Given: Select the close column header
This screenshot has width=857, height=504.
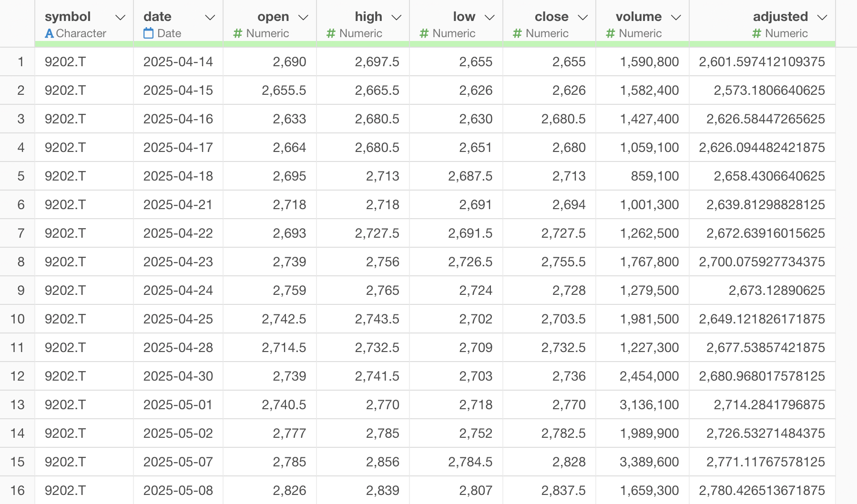Looking at the screenshot, I should [551, 17].
